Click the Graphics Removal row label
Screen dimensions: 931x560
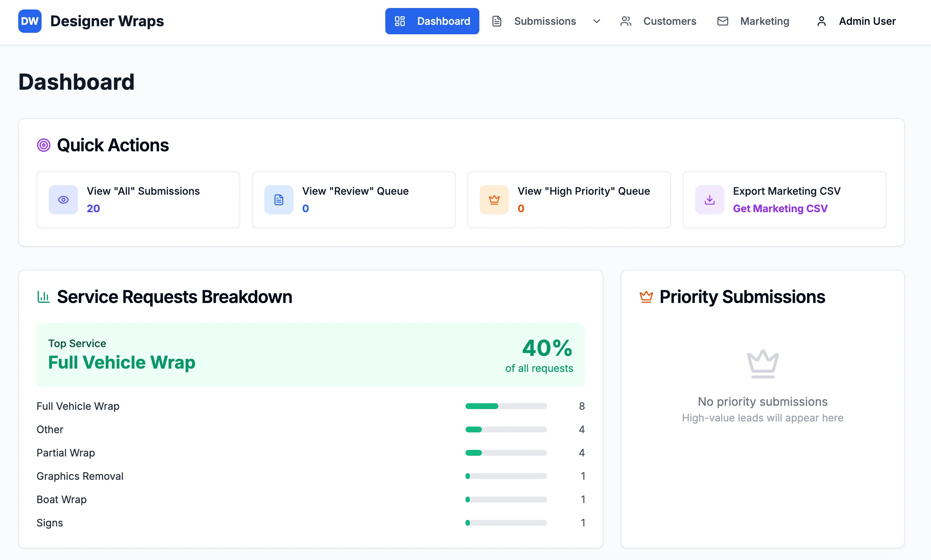(x=80, y=476)
